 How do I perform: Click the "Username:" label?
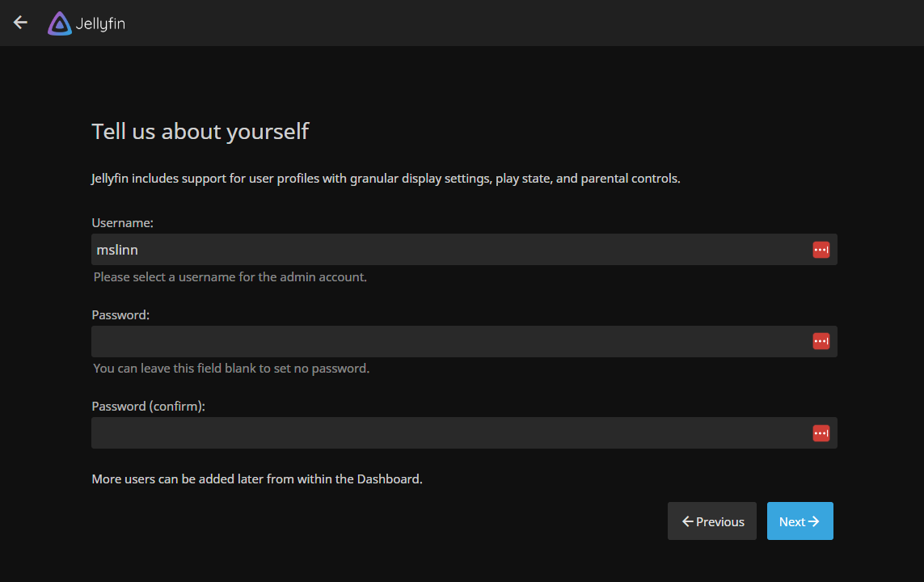pos(123,222)
